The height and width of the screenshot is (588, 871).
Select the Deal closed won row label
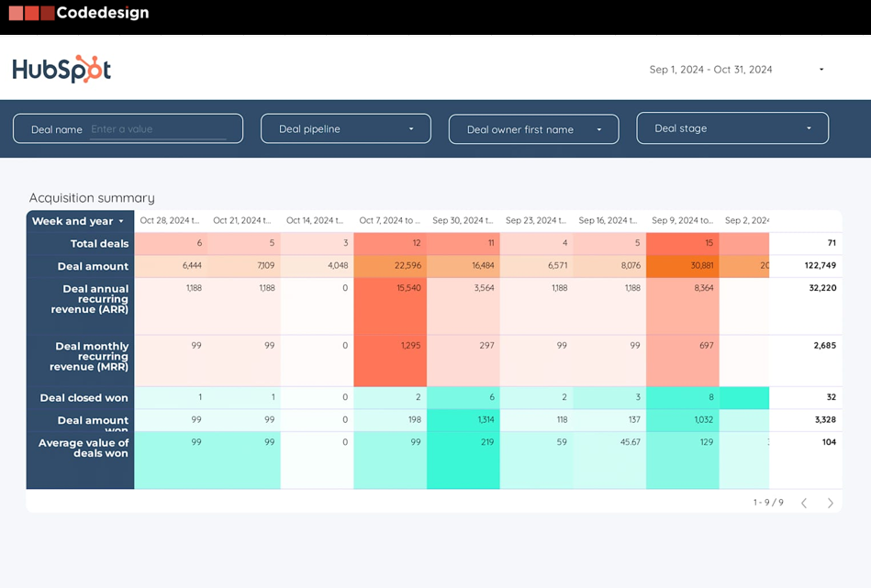pos(84,398)
